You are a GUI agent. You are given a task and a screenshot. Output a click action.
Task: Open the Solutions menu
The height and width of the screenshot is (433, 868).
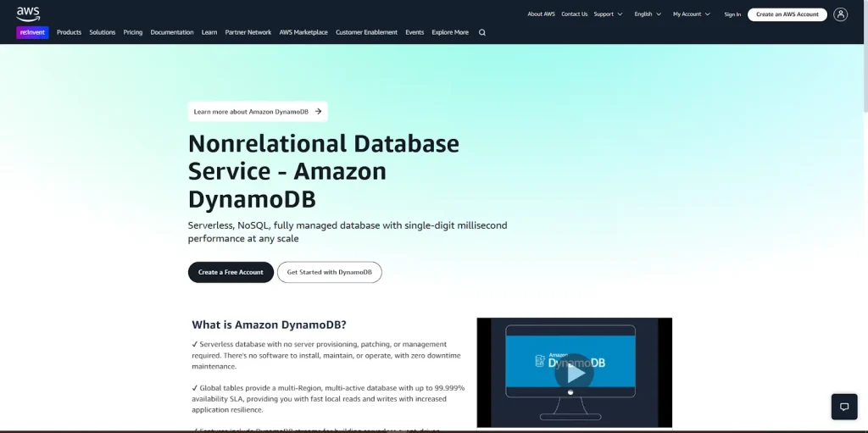coord(103,33)
